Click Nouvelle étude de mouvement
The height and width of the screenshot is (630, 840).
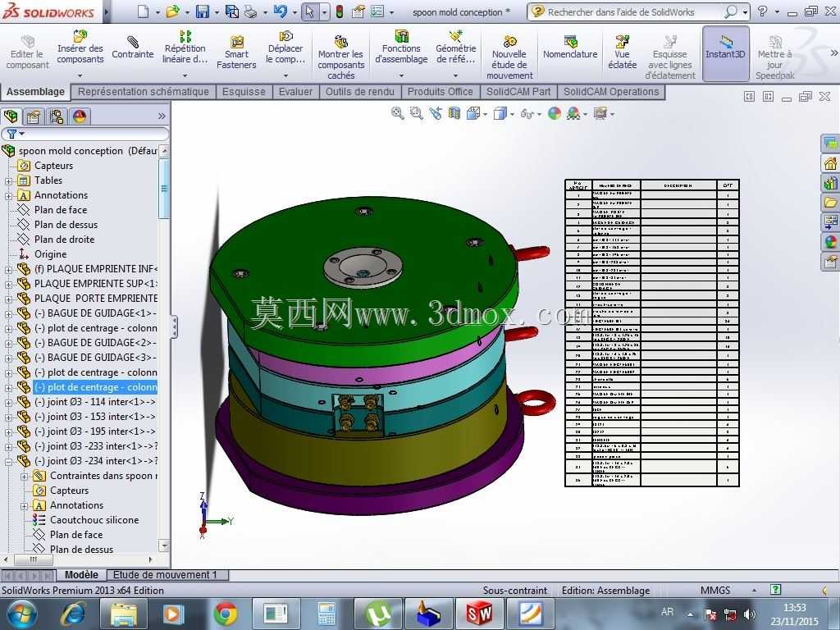[x=509, y=57]
